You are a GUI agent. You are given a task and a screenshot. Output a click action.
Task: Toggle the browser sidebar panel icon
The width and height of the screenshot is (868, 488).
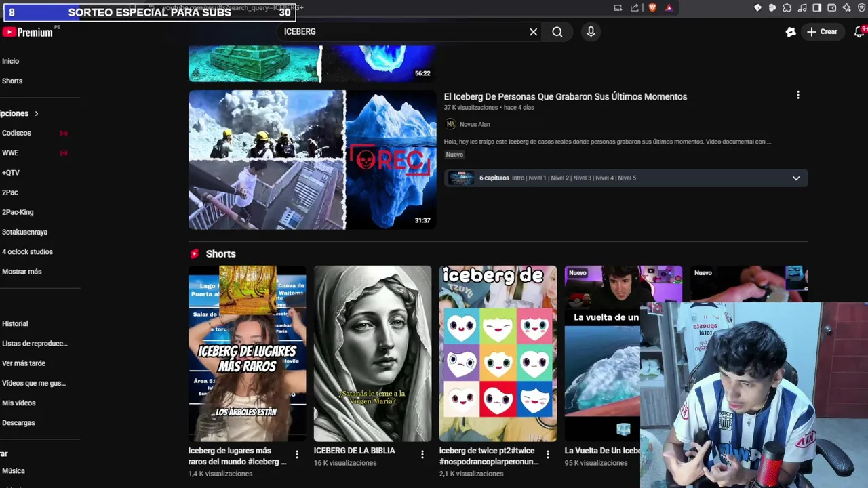point(817,8)
